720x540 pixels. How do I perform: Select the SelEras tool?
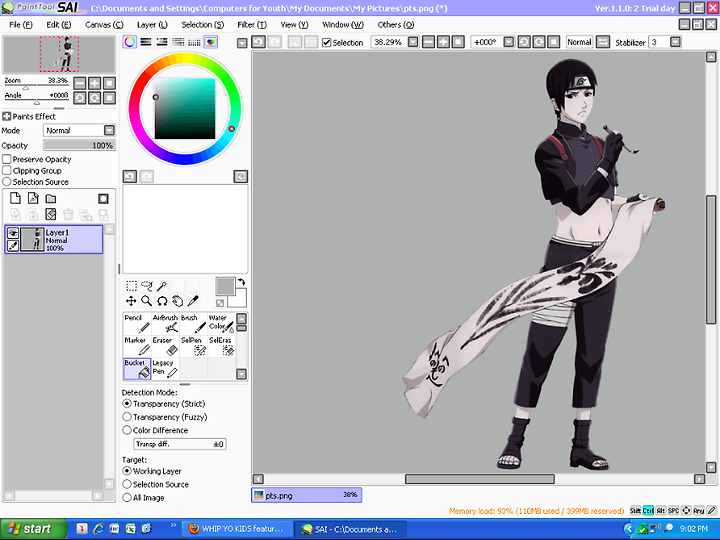pyautogui.click(x=221, y=346)
